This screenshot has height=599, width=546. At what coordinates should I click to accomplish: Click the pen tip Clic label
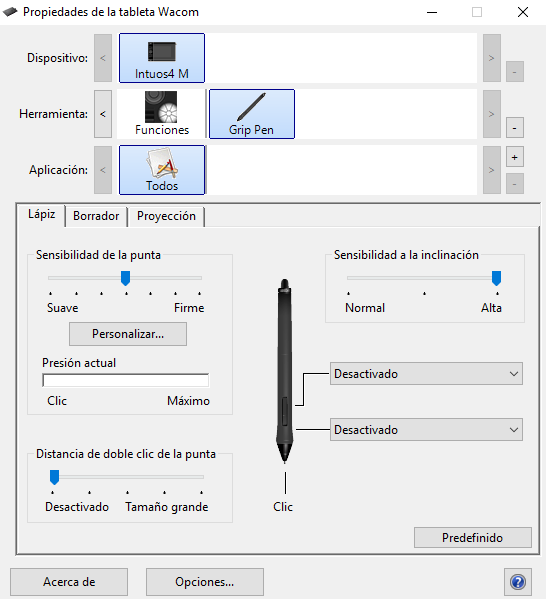click(283, 507)
